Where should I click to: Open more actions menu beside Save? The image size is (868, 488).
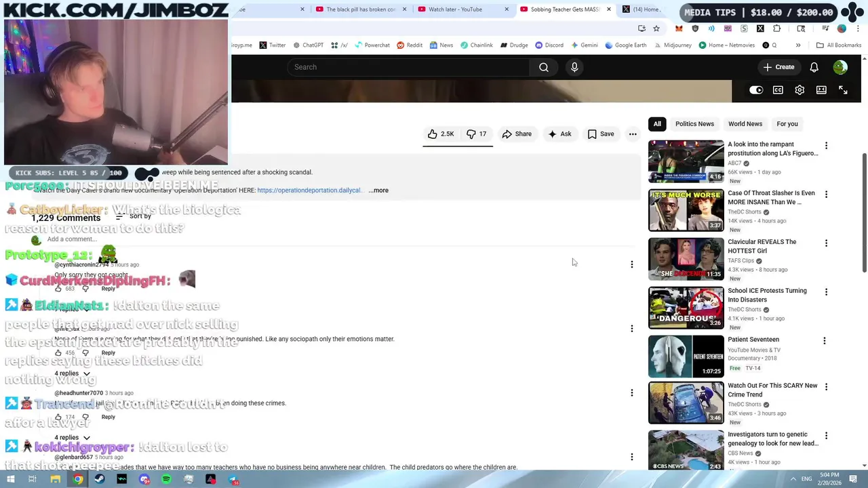pyautogui.click(x=633, y=134)
